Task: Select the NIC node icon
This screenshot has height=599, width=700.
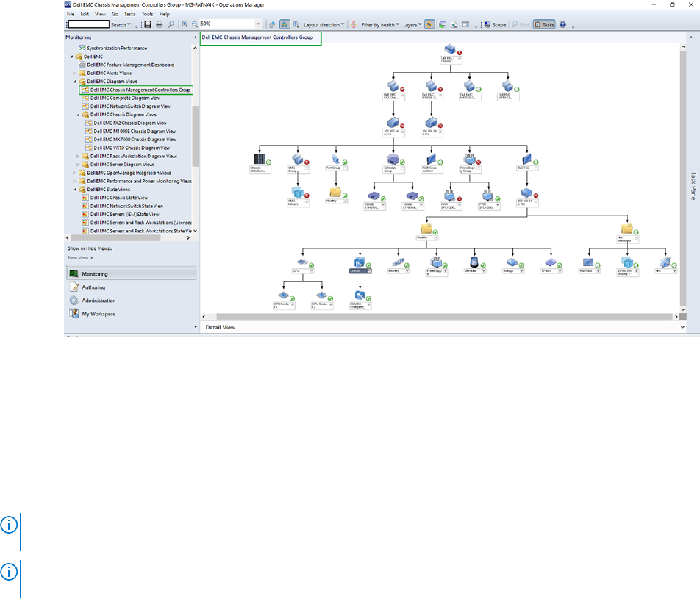Action: point(665,262)
